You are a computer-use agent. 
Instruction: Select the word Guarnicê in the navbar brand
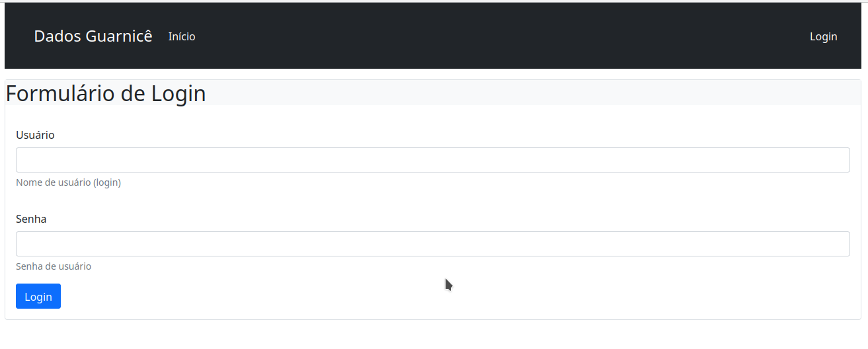click(119, 36)
